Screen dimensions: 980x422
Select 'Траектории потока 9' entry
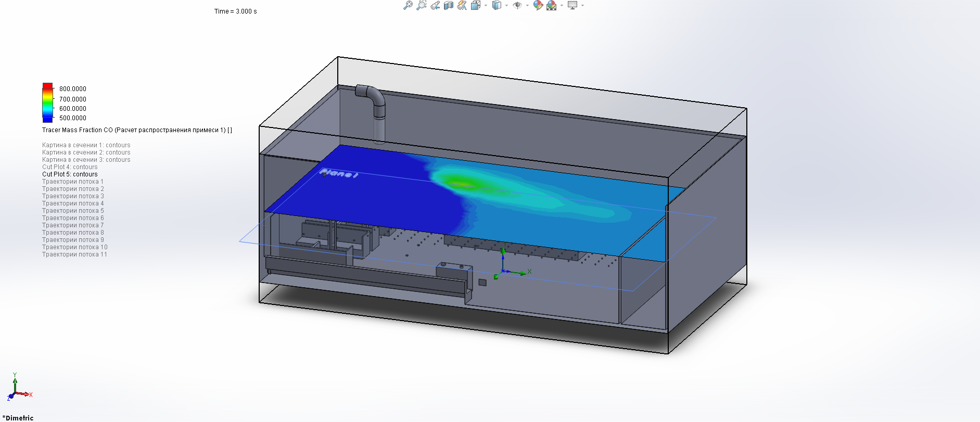click(73, 240)
